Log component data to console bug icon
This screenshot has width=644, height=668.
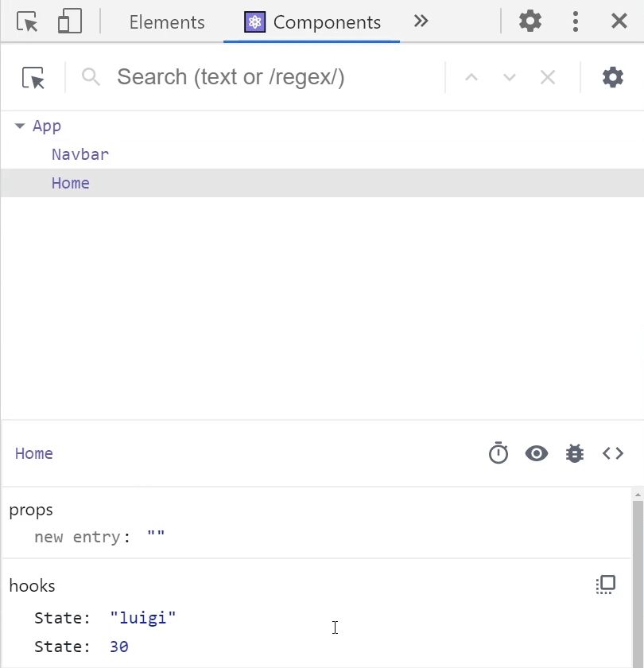coord(575,453)
